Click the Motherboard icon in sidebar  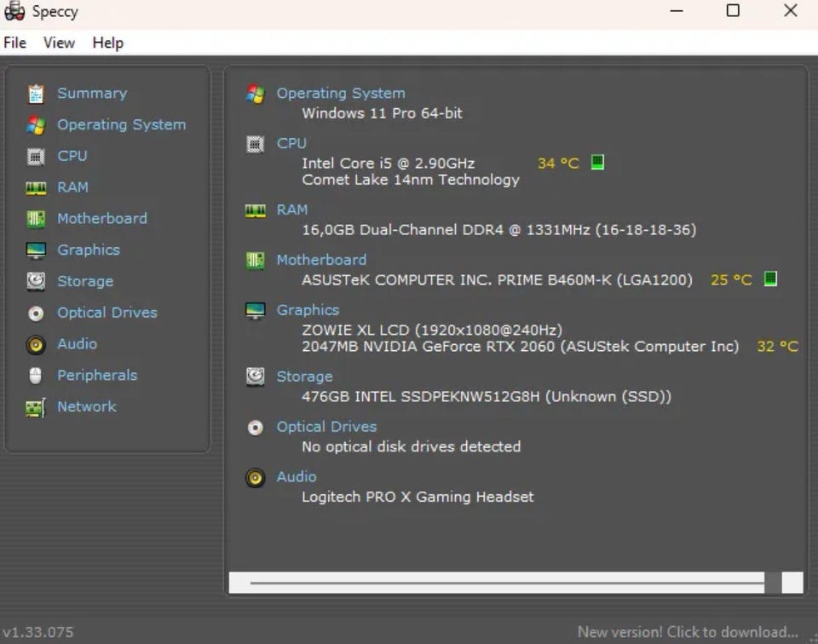(x=36, y=218)
